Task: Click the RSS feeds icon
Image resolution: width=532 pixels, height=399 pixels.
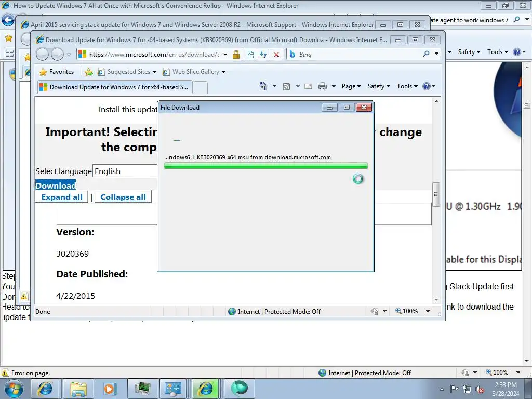Action: (286, 87)
